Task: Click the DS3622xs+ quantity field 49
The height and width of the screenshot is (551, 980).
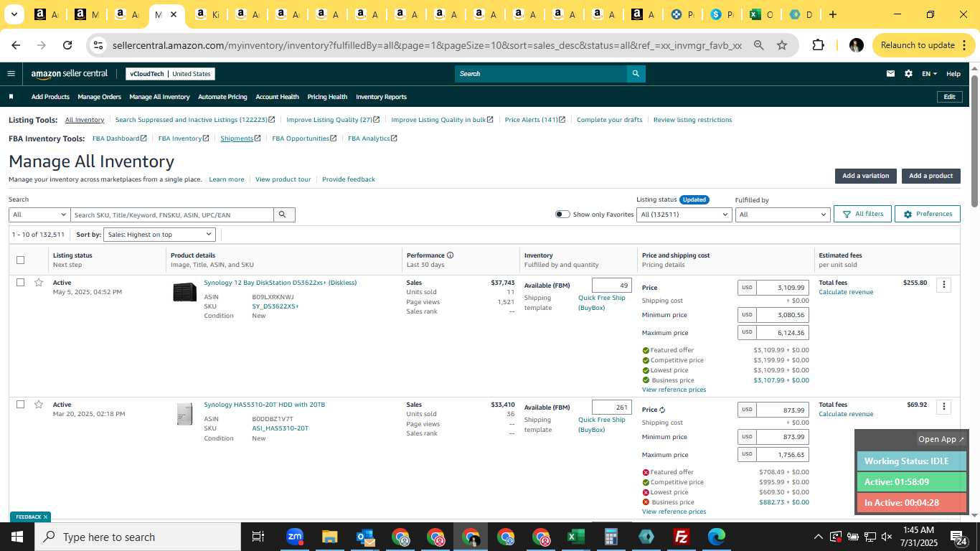Action: pyautogui.click(x=612, y=285)
